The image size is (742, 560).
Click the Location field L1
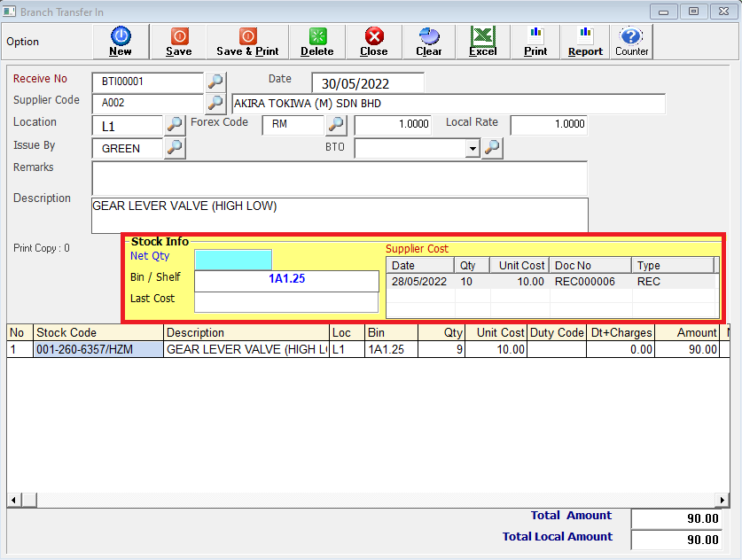(x=128, y=126)
